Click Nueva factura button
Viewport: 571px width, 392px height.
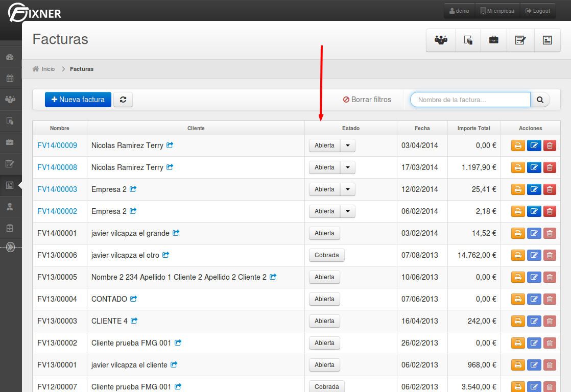78,100
